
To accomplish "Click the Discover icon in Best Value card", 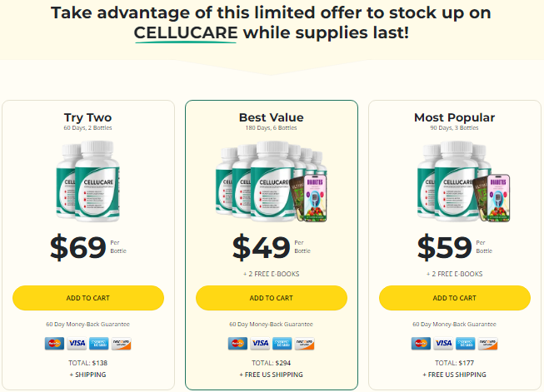I will coord(304,343).
